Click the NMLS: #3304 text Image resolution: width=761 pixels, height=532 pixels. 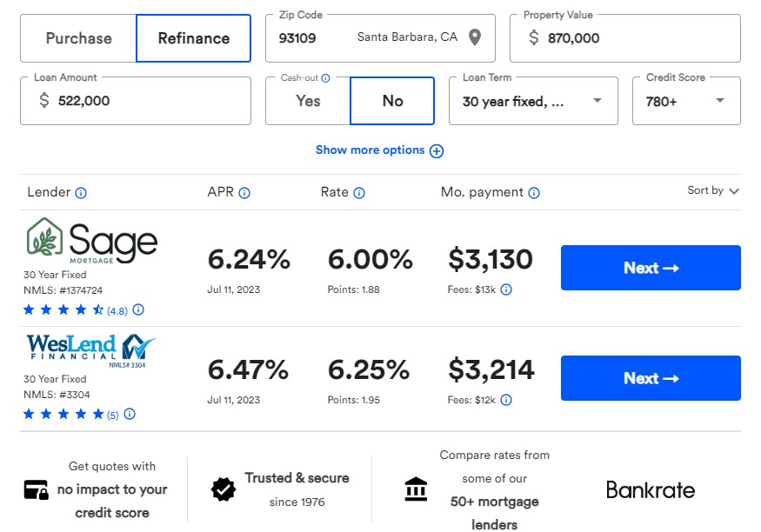[x=57, y=395]
